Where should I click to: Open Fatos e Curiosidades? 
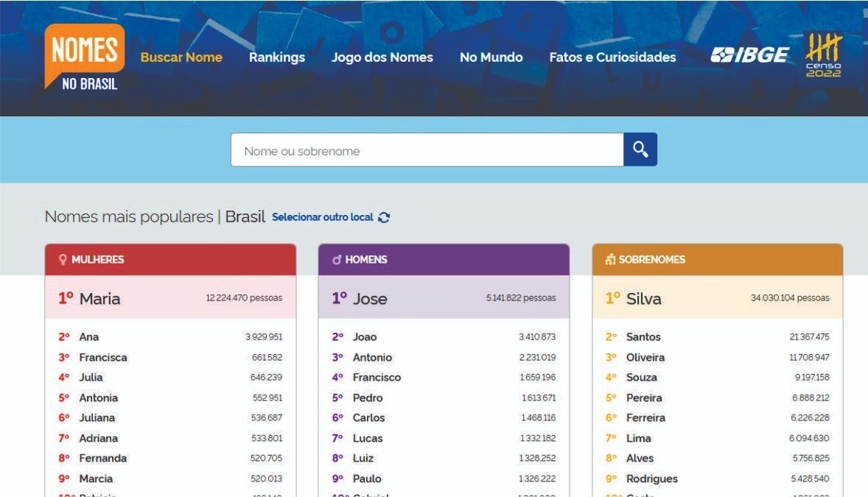pyautogui.click(x=612, y=57)
